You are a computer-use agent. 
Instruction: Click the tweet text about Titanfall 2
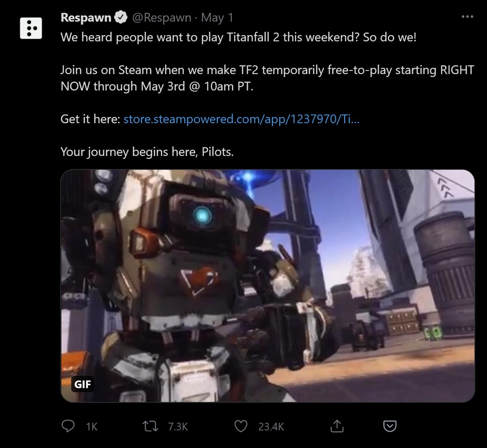tap(238, 37)
